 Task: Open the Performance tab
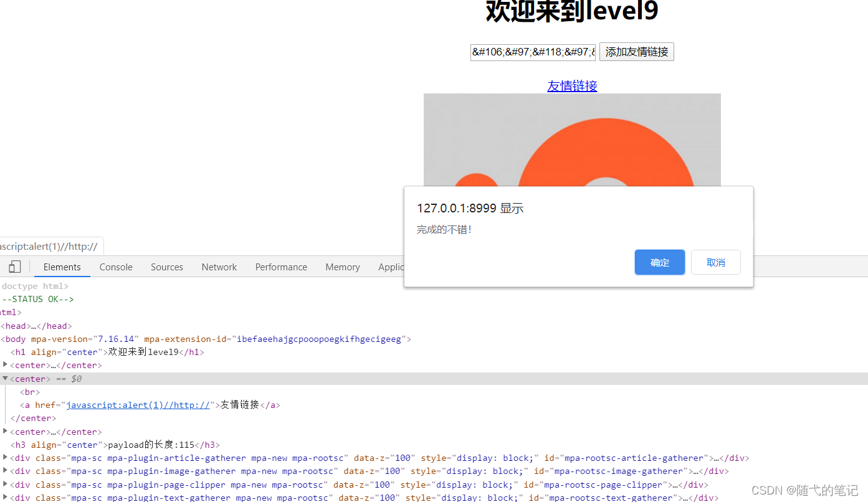coord(280,267)
